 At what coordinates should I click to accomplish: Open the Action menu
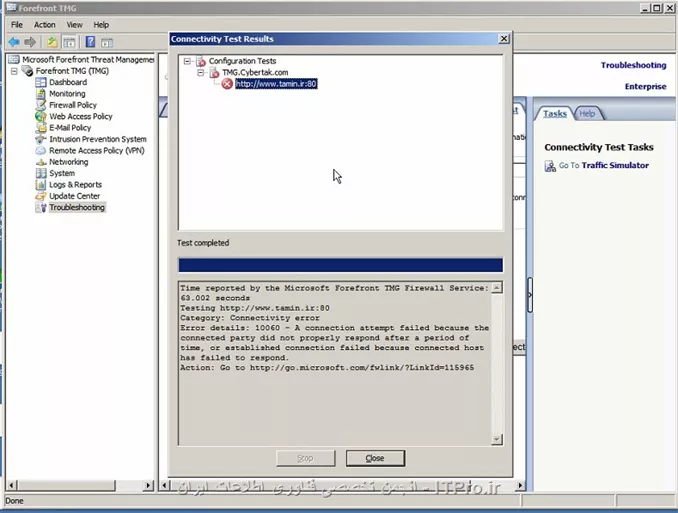pyautogui.click(x=45, y=25)
